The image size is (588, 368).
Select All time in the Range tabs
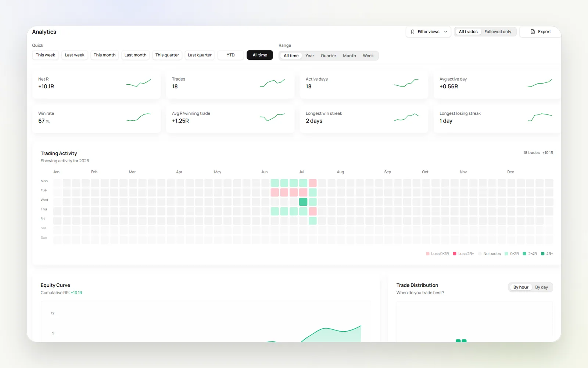291,56
